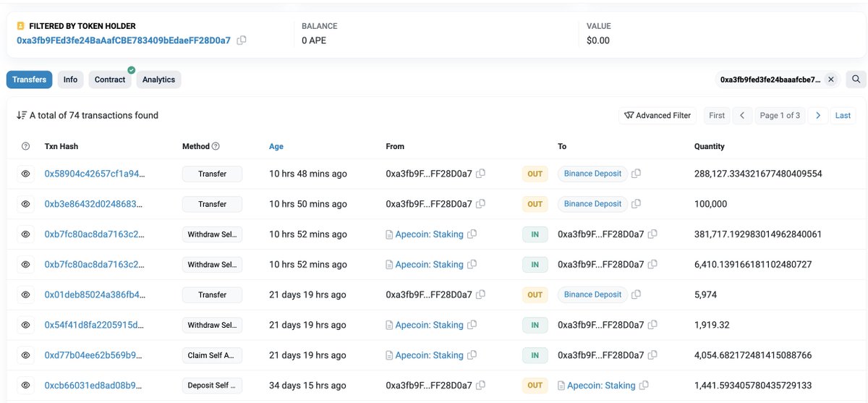Image resolution: width=868 pixels, height=403 pixels.
Task: View details eye icon for 0x58904c42657cf1a94 transaction
Action: coord(25,174)
